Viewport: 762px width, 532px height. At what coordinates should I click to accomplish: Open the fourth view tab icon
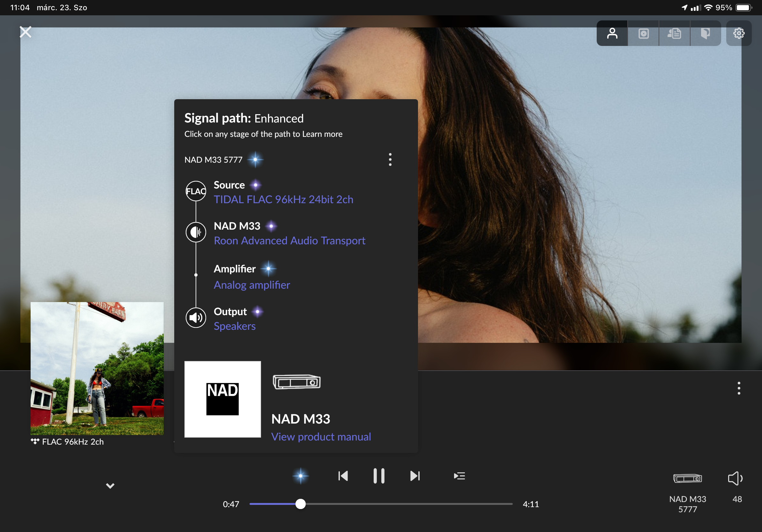point(705,33)
